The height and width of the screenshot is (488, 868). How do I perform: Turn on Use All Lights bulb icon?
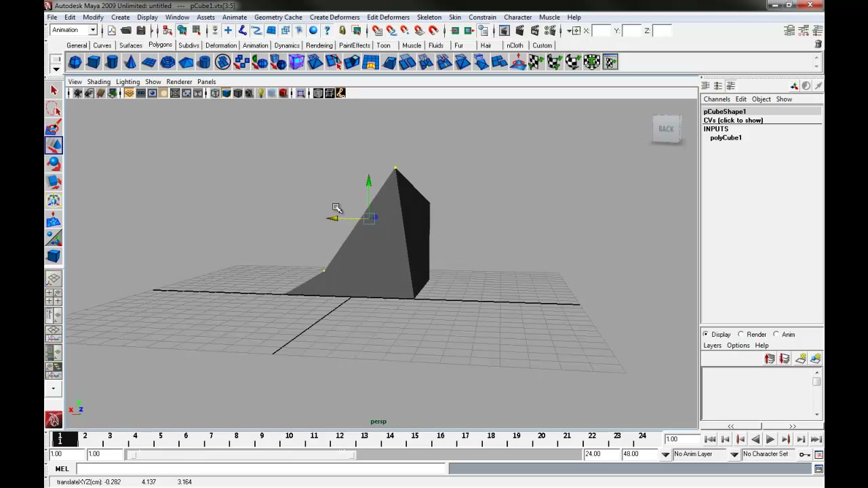click(x=261, y=93)
